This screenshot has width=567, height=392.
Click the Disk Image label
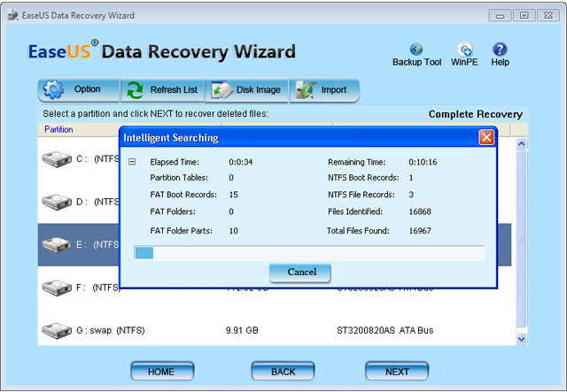258,89
